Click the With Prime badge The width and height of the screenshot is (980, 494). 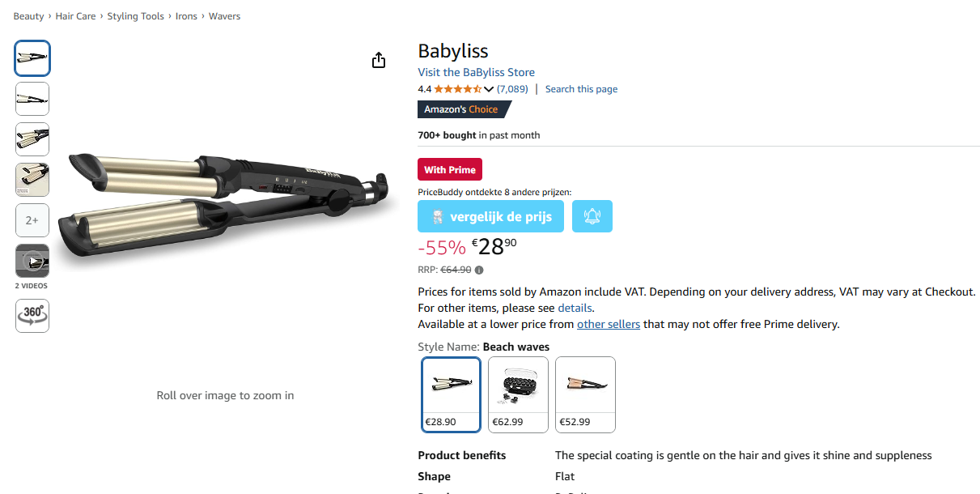point(449,169)
